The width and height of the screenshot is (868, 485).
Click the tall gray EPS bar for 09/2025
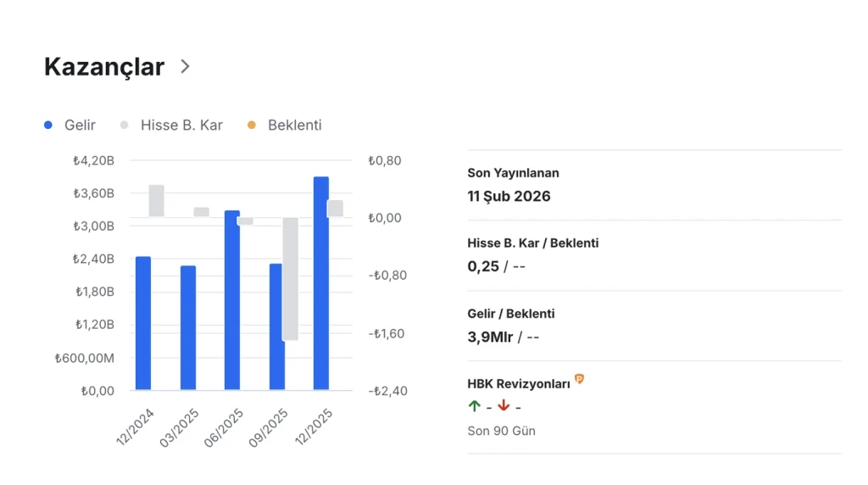tap(291, 279)
